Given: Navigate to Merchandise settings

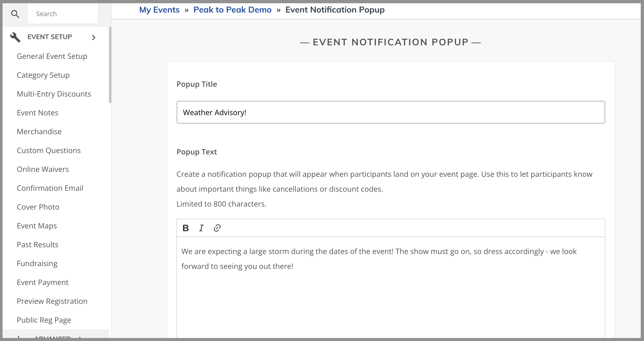Looking at the screenshot, I should coord(39,132).
